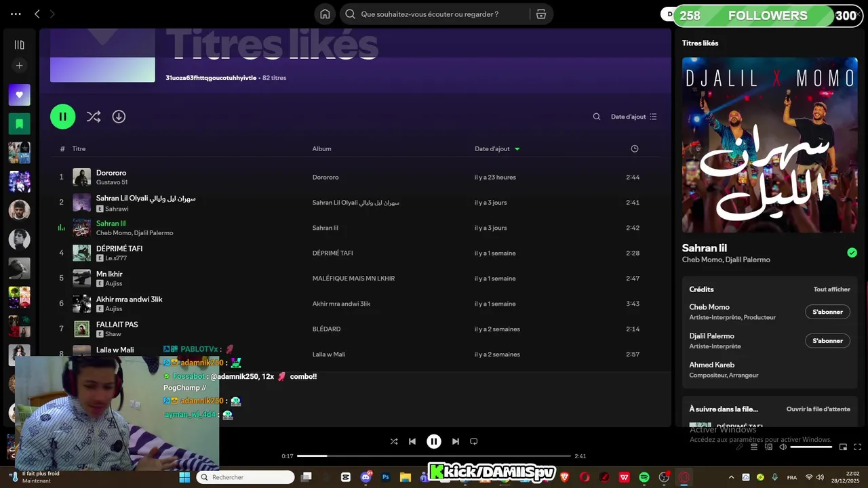Screen dimensions: 868x488
Task: Open Cheb Momo, Djalil Palermo artist link in row
Action: click(134, 233)
